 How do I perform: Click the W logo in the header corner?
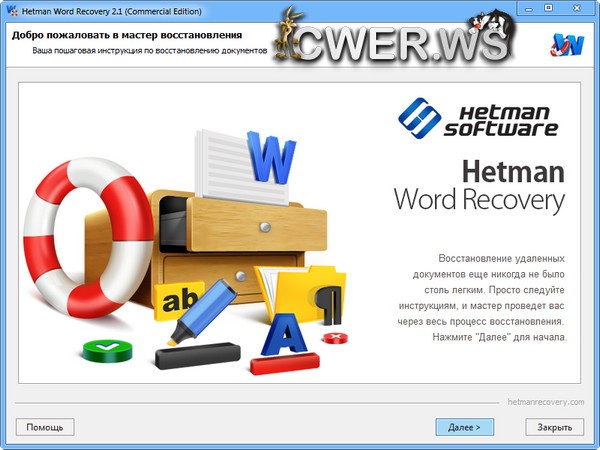(x=567, y=44)
